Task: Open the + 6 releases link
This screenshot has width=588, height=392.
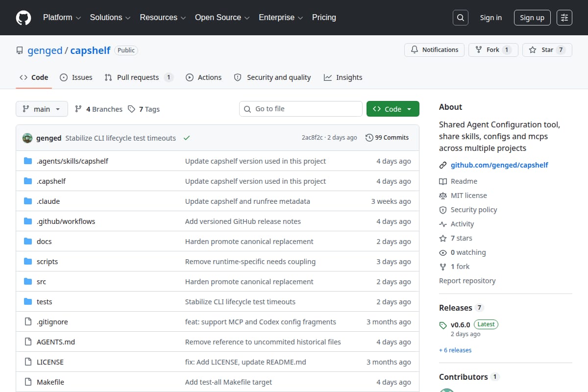Action: pyautogui.click(x=455, y=350)
